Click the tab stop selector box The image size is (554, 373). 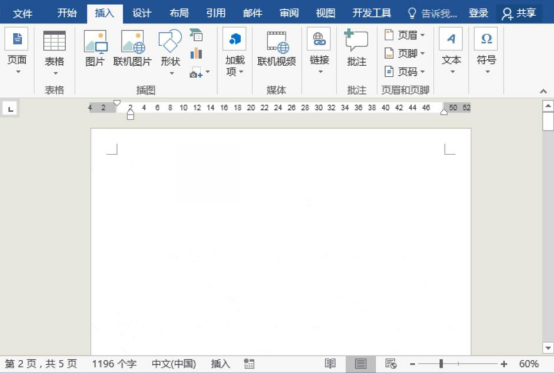pos(10,109)
